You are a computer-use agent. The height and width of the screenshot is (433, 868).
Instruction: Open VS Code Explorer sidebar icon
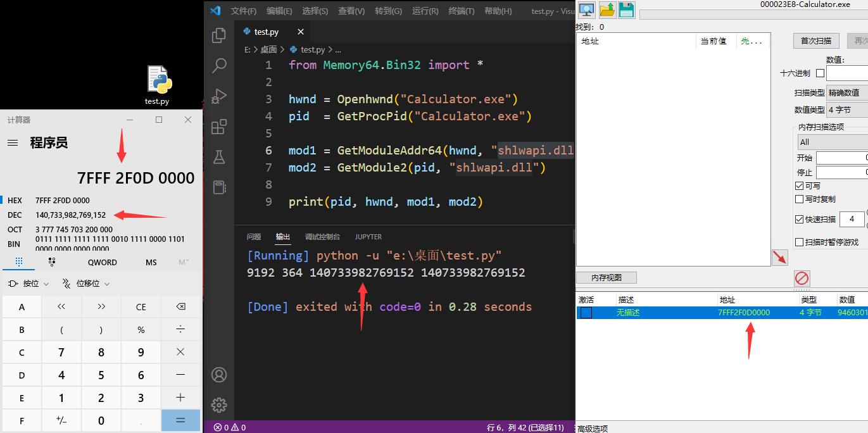(x=219, y=35)
